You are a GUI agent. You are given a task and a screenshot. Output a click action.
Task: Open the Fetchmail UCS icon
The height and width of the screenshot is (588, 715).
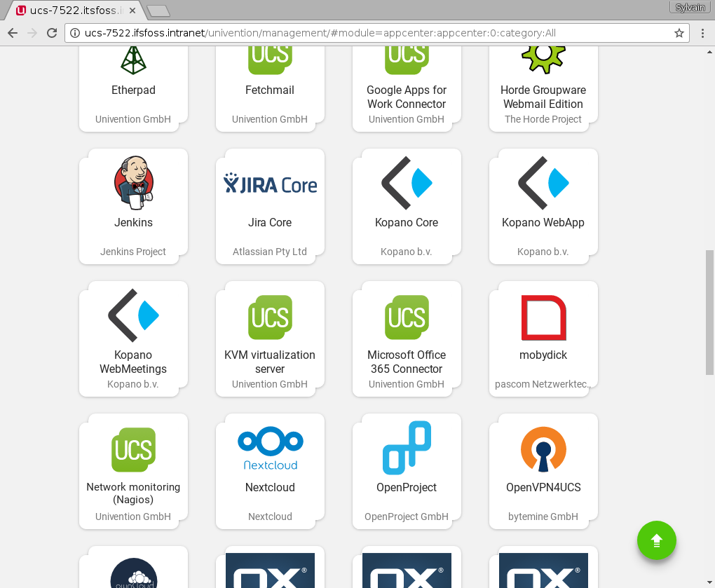pos(270,60)
